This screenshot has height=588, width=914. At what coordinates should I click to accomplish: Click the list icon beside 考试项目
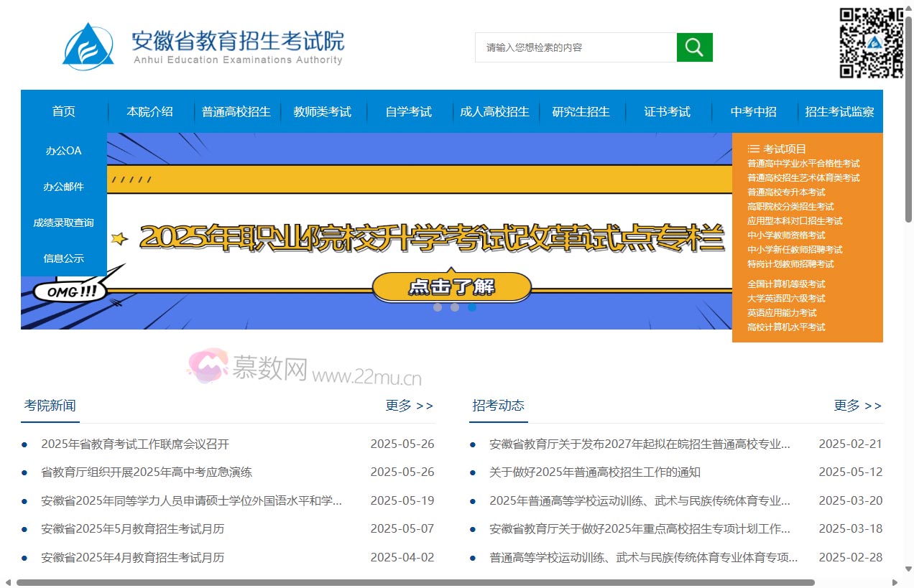(753, 149)
